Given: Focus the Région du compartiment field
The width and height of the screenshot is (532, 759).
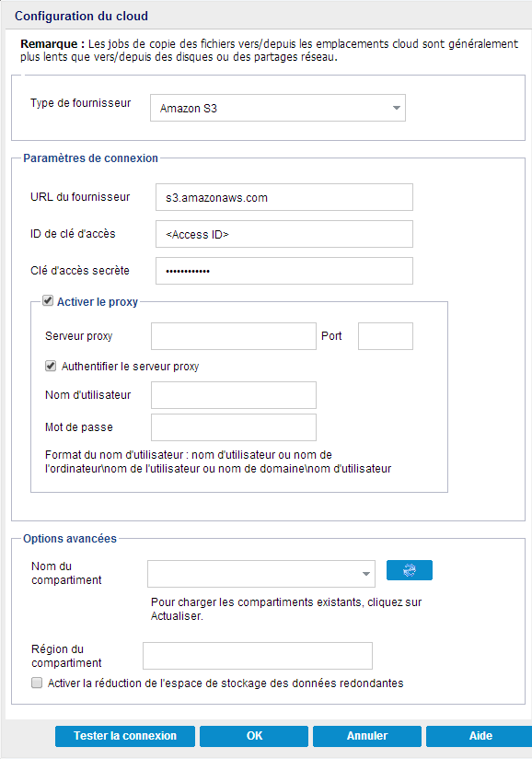Looking at the screenshot, I should pyautogui.click(x=258, y=656).
